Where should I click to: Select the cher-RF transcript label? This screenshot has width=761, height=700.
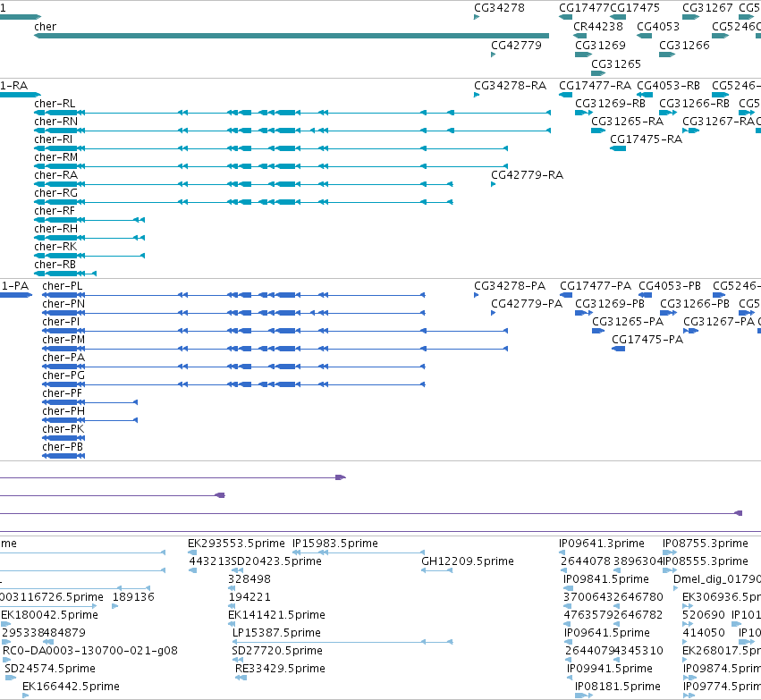pos(55,211)
